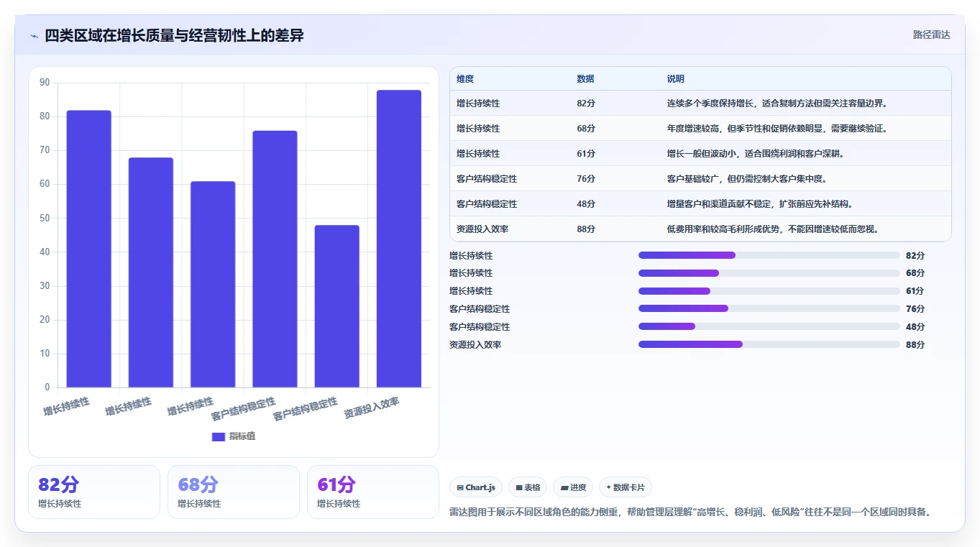Screen dimensions: 980x547
Task: Click the progress bar showing 76分
Action: click(769, 308)
